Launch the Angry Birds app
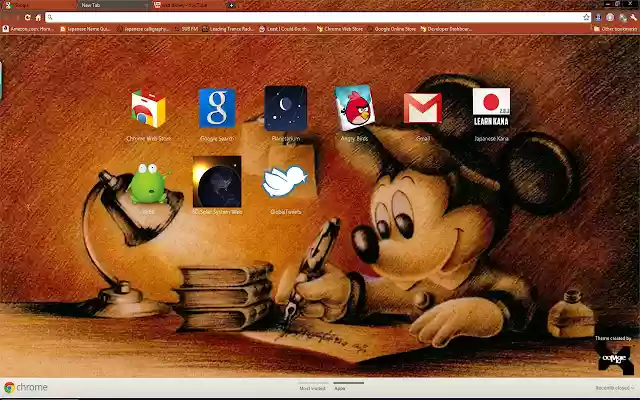This screenshot has height=400, width=640. [354, 108]
